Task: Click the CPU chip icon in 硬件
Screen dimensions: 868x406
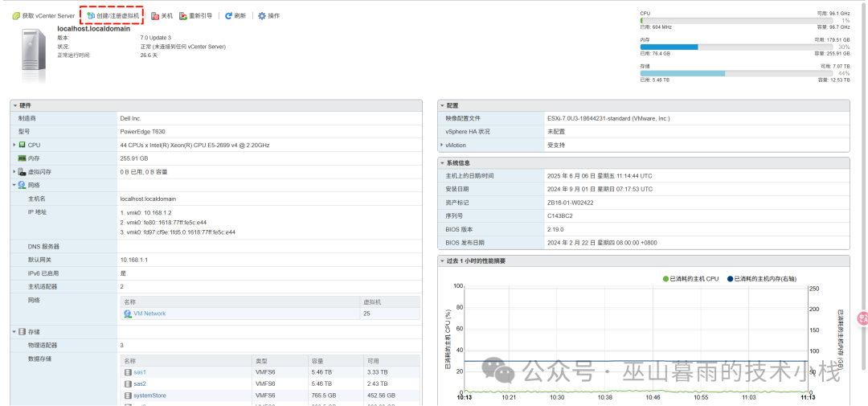Action: (x=23, y=146)
